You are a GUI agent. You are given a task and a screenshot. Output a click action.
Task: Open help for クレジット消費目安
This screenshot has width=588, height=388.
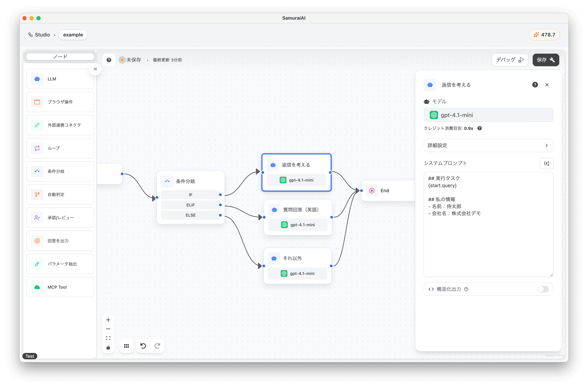[479, 128]
